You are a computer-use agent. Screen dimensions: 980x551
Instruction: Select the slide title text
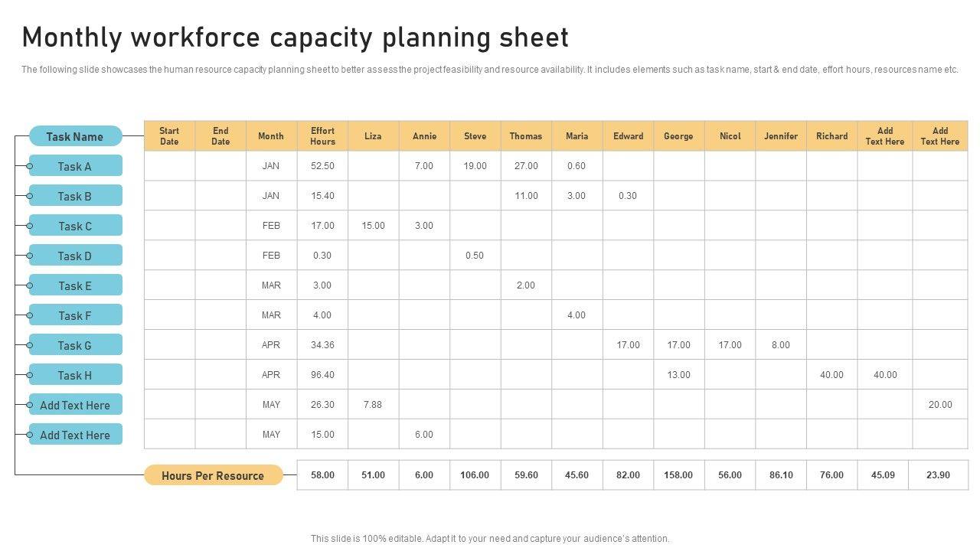296,37
